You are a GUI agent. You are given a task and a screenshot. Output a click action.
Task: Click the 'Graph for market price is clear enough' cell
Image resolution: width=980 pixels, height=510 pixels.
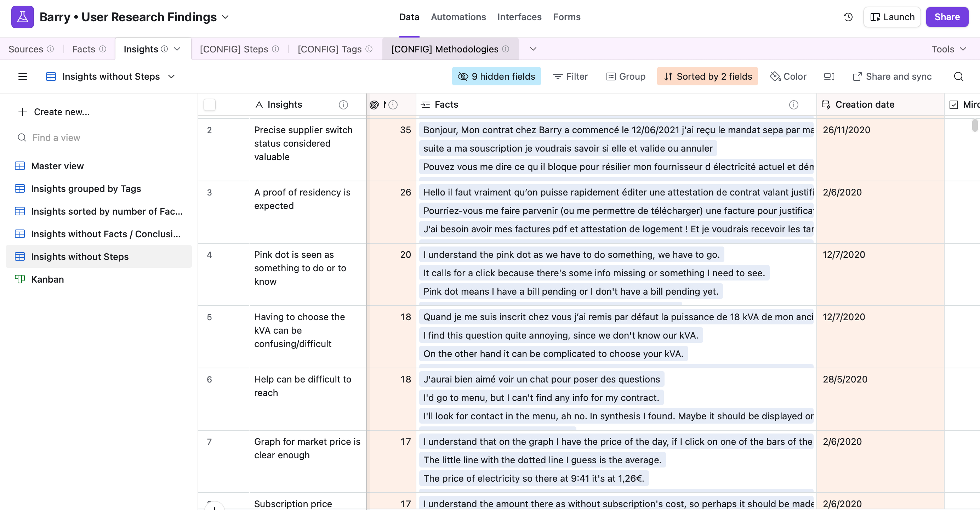point(307,461)
